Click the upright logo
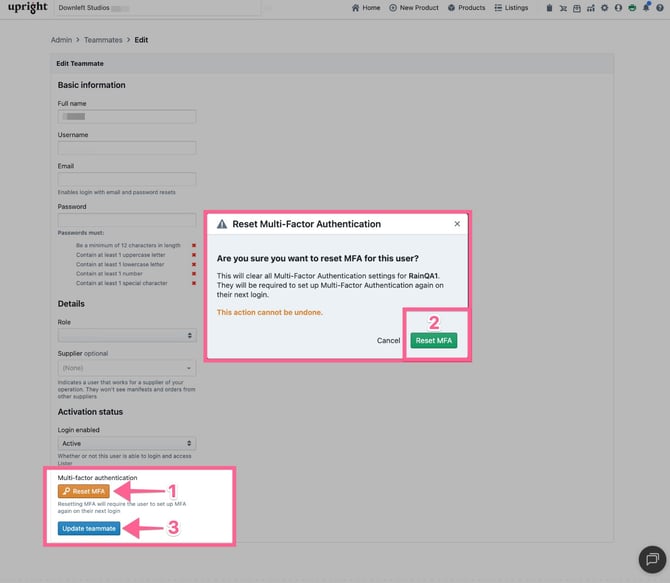670x583 pixels. pos(28,8)
